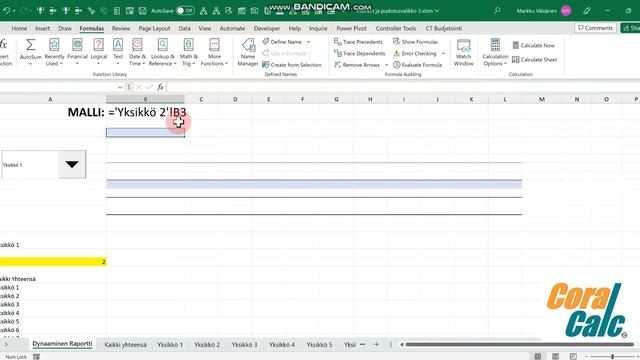Screen dimensions: 640x360
Task: Open the Insert ribbon tab
Action: [42, 28]
